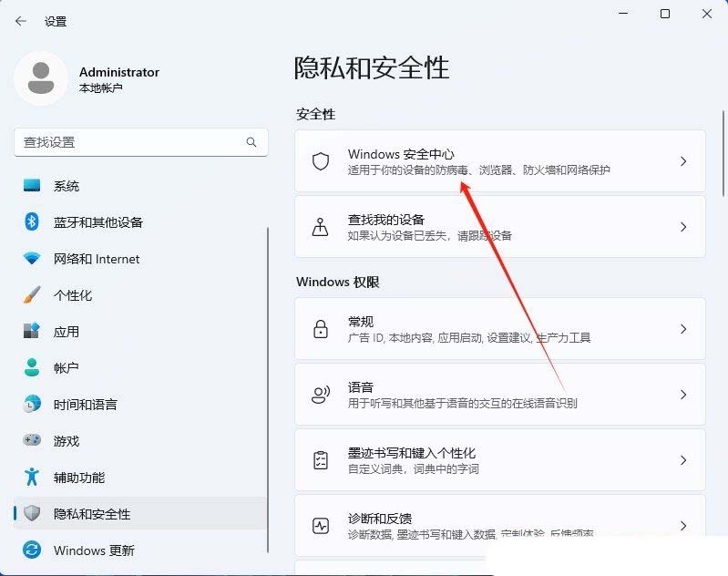Image resolution: width=728 pixels, height=576 pixels.
Task: Click the 系统 monitor icon
Action: [x=32, y=186]
